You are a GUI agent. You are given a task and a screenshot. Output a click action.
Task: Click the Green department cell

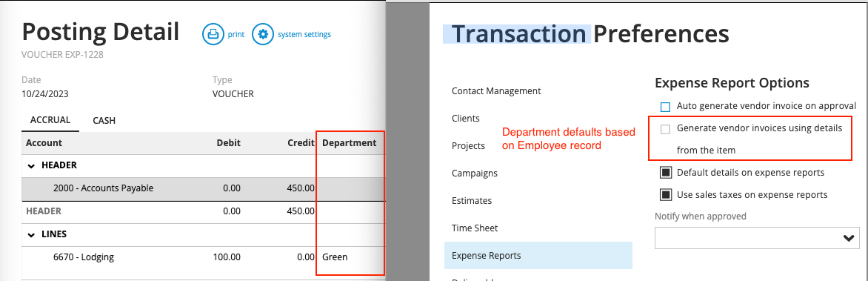335,257
